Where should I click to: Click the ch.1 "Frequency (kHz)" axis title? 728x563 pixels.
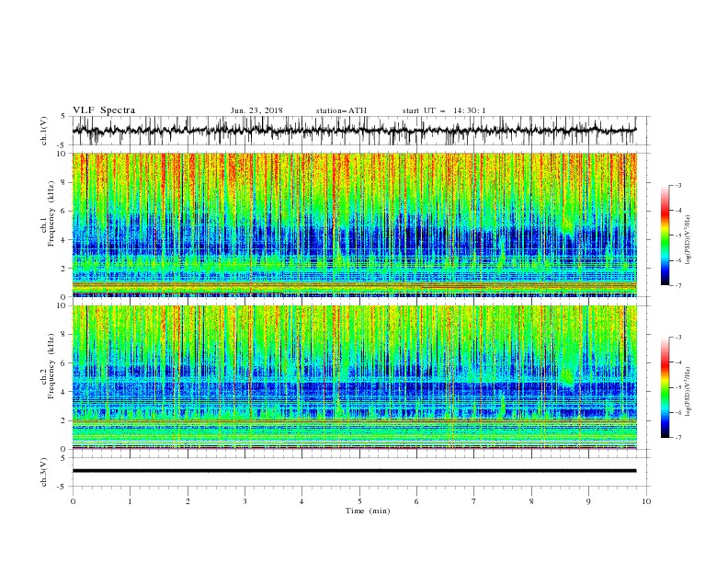[51, 213]
